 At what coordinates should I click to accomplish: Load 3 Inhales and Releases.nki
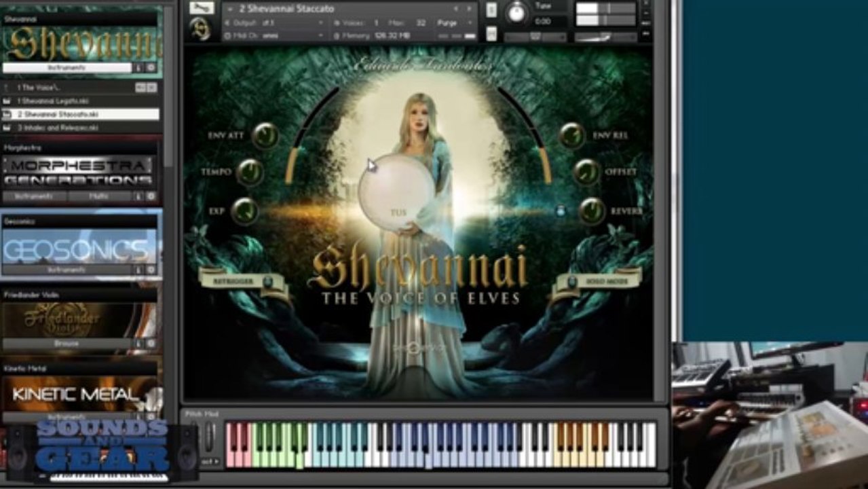pos(81,127)
